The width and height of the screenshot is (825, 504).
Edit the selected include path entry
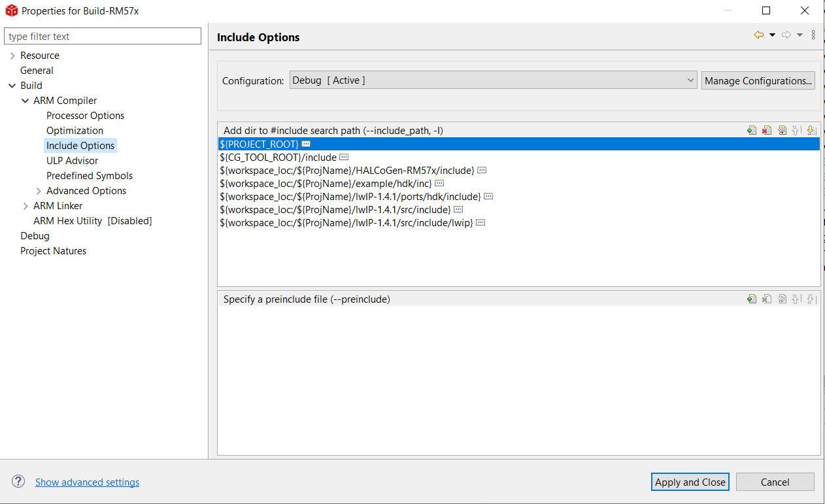point(782,130)
